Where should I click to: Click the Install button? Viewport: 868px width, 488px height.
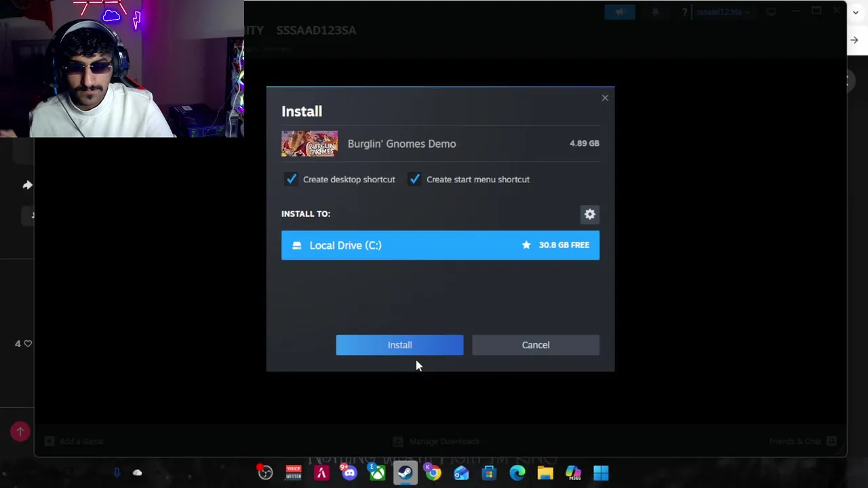point(399,345)
